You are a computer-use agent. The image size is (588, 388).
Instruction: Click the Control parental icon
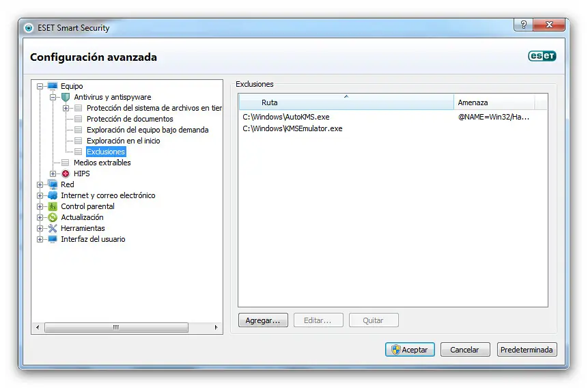(53, 206)
